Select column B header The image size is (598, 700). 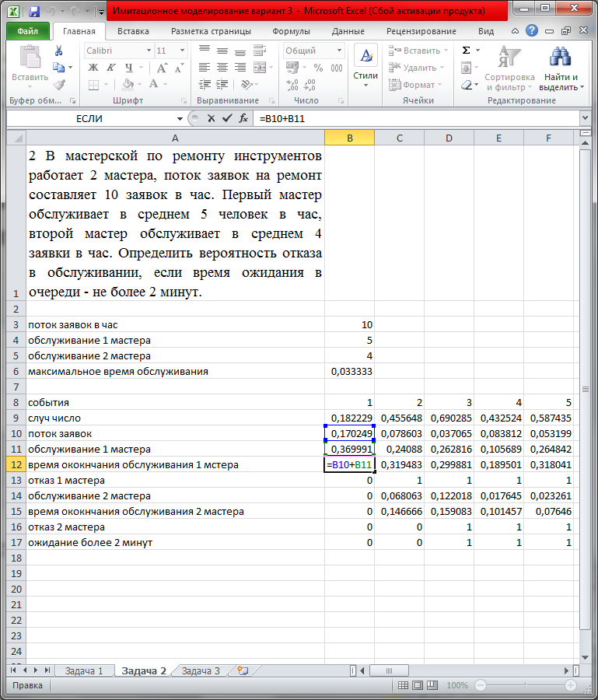click(x=349, y=138)
